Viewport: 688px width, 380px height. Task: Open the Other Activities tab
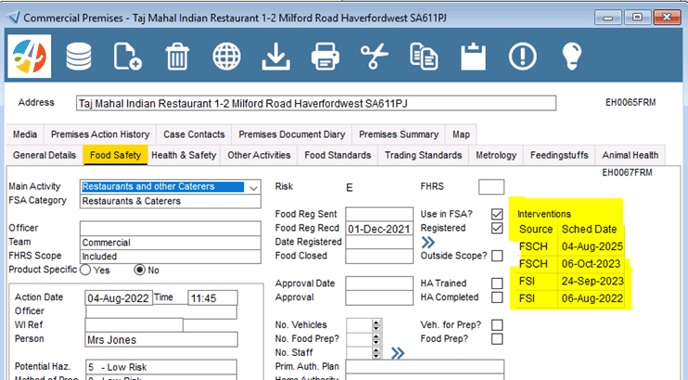259,155
